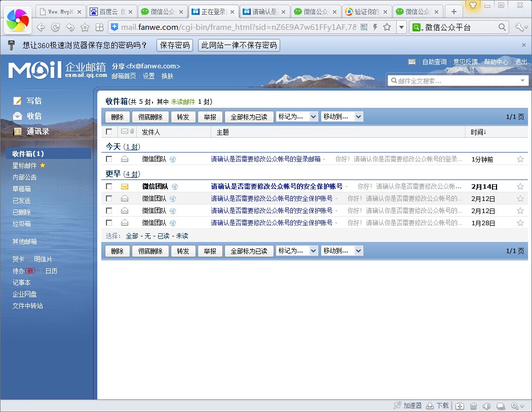Expand the address bar history dropdown
532x412 pixels.
click(x=401, y=27)
